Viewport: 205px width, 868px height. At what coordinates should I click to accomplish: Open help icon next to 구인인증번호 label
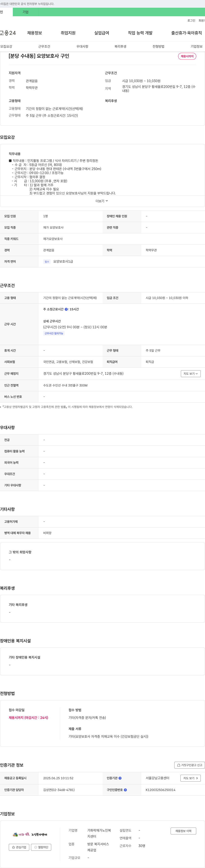click(126, 790)
